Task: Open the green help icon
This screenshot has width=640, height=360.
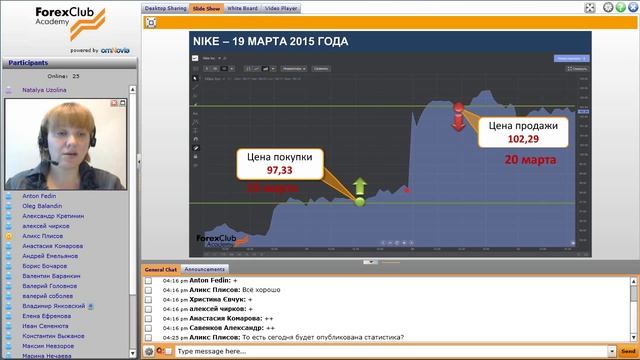Action: (x=621, y=7)
